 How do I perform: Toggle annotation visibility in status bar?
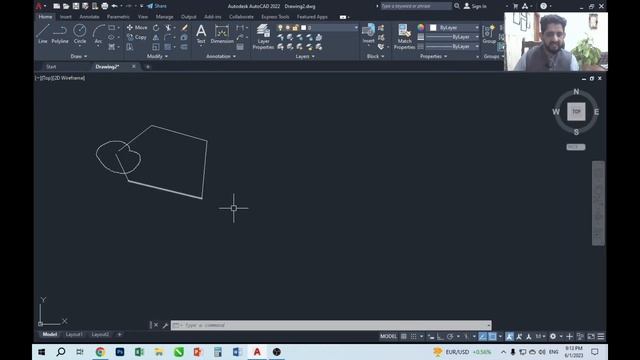[509, 336]
